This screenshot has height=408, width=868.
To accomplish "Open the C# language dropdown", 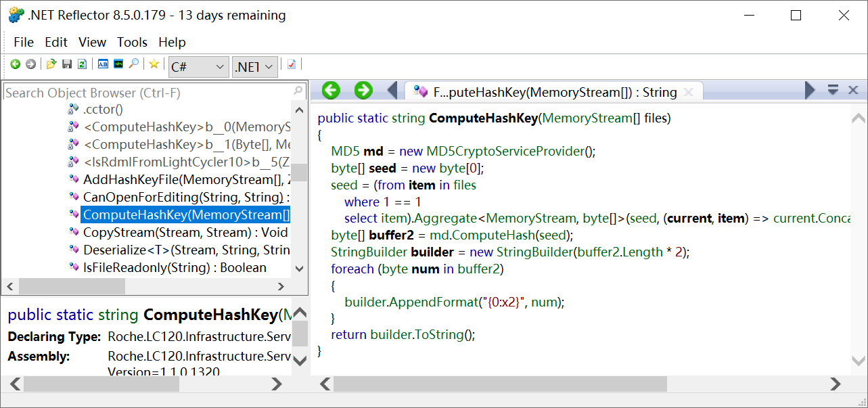I will [199, 67].
